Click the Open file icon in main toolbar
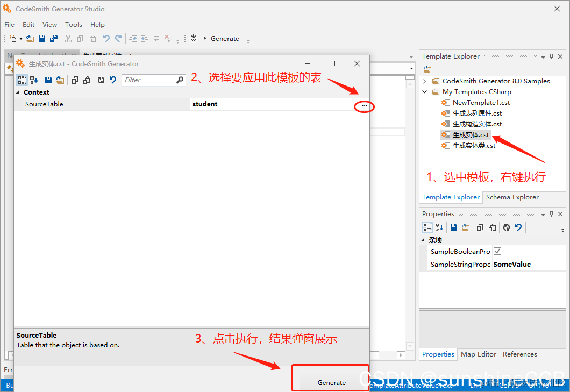The image size is (570, 392). click(x=30, y=39)
